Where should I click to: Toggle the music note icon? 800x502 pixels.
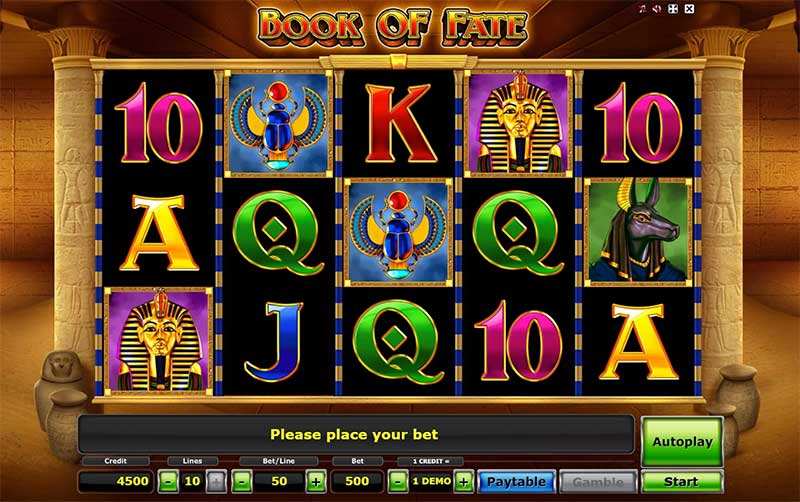[642, 9]
